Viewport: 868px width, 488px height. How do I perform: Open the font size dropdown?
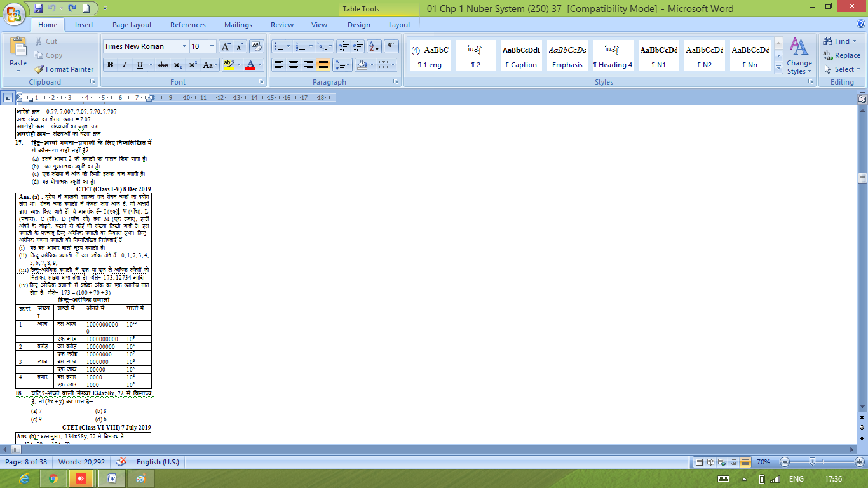click(x=212, y=46)
